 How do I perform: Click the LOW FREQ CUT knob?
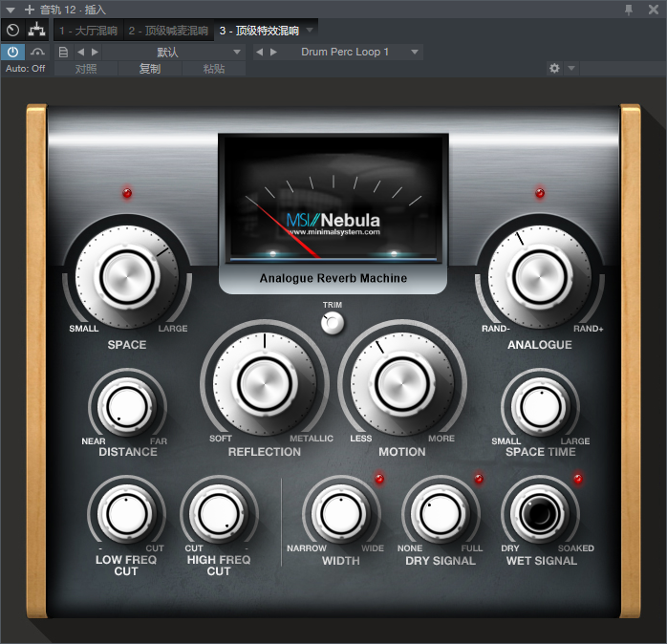click(127, 514)
